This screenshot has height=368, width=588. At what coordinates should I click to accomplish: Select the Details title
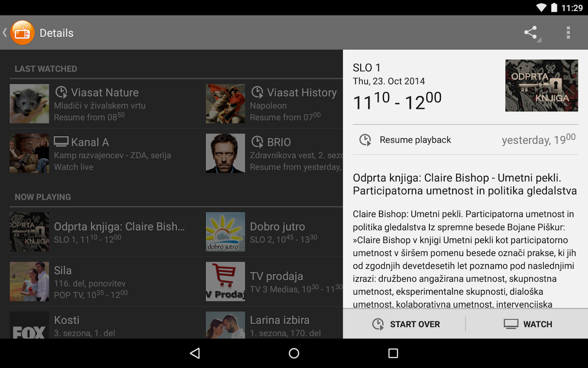(x=56, y=33)
